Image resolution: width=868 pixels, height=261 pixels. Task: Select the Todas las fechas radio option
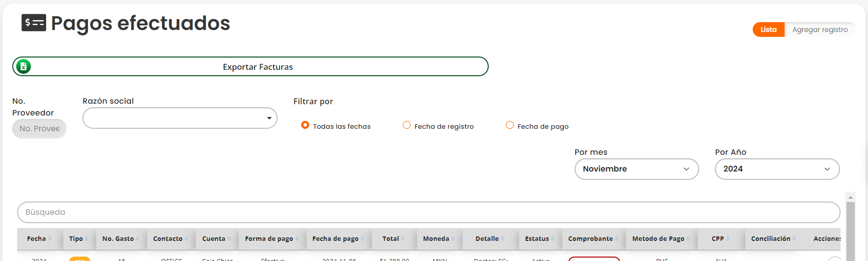coord(305,125)
